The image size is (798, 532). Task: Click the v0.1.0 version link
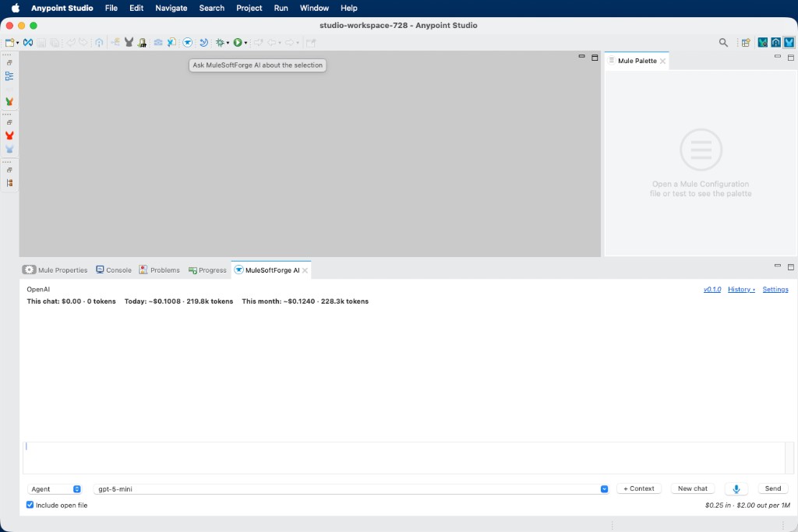712,290
